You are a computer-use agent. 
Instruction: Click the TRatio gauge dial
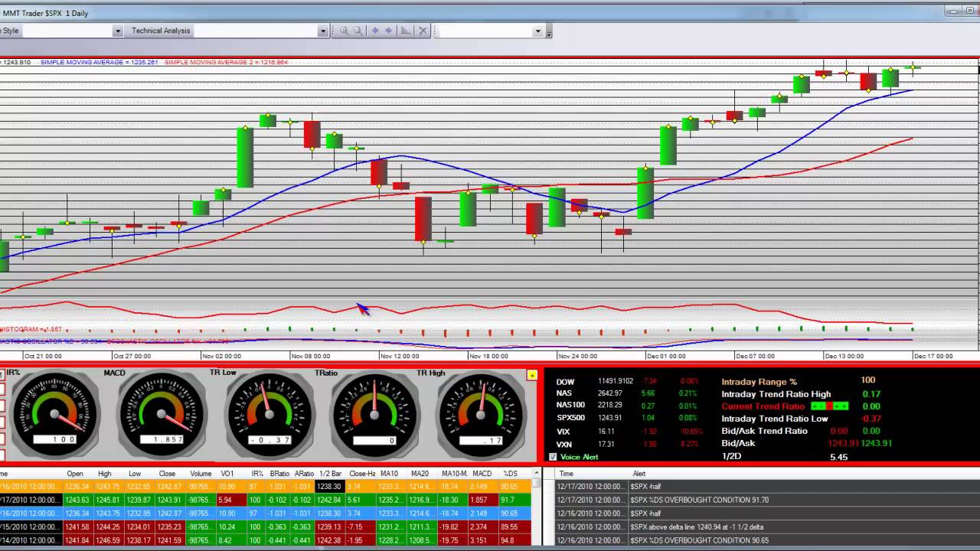(374, 414)
